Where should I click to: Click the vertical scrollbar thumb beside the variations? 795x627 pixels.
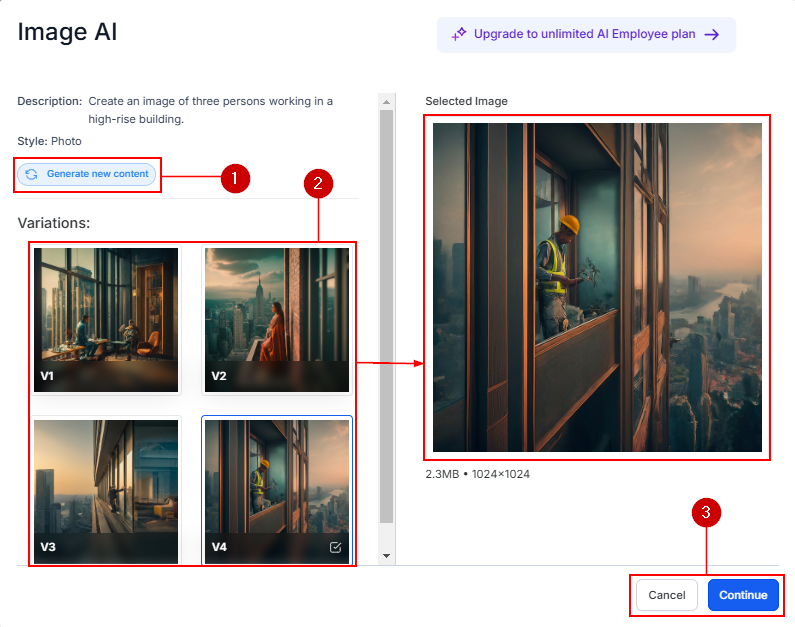click(386, 315)
